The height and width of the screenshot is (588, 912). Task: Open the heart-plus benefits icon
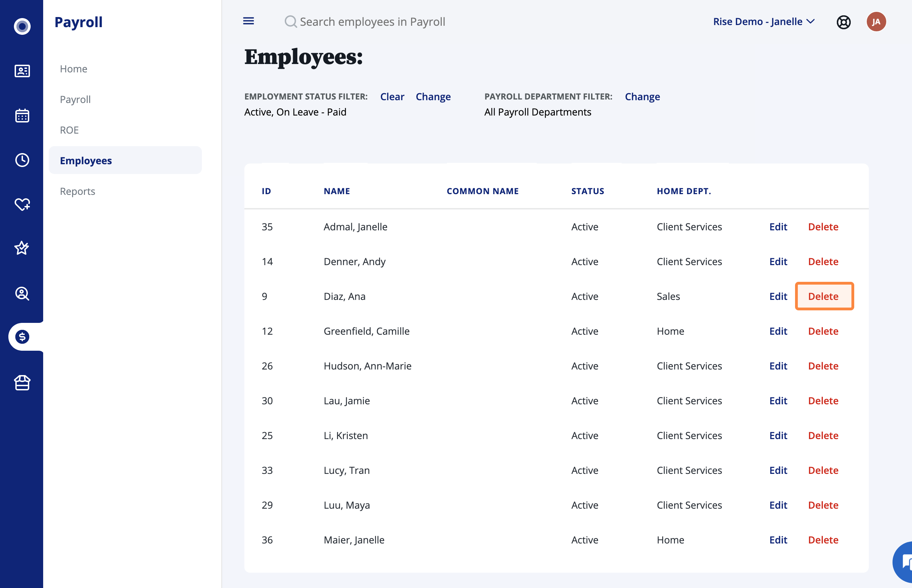click(x=22, y=204)
